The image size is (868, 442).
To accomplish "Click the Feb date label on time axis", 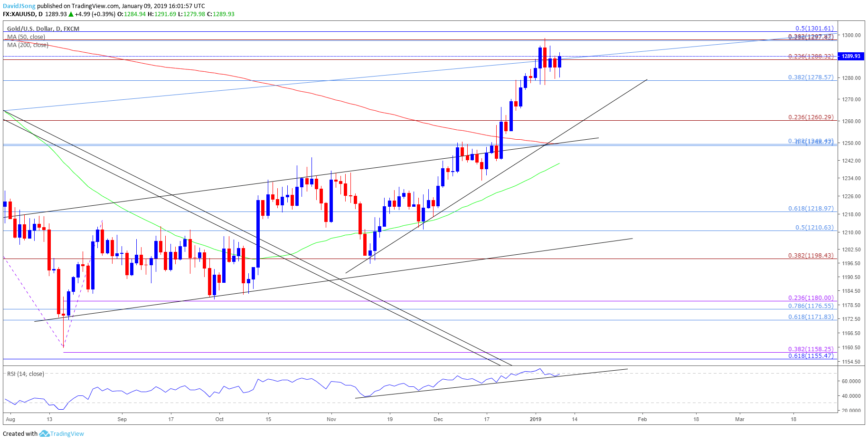I will pos(642,419).
